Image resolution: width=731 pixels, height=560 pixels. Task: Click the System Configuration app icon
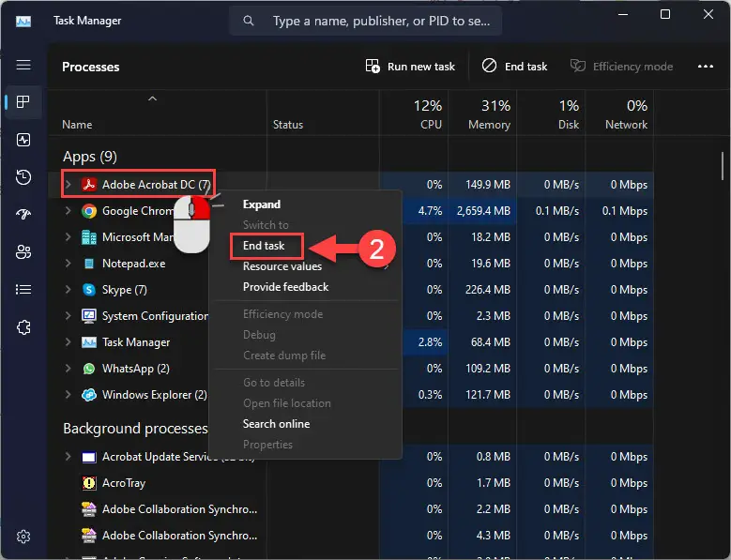click(88, 316)
